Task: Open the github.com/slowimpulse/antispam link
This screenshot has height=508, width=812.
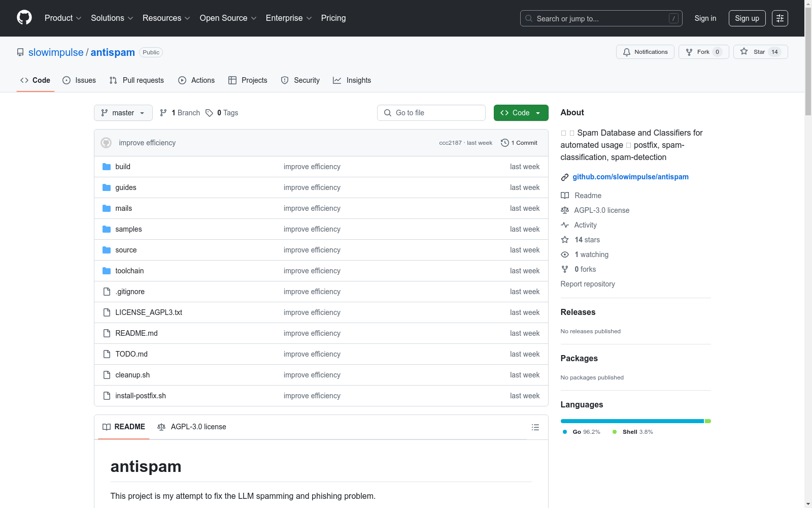Action: point(631,177)
